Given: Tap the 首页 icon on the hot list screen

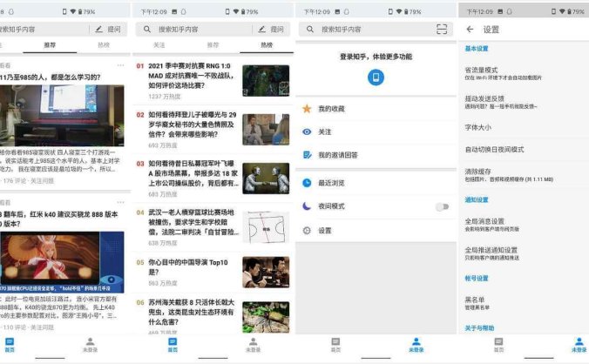Looking at the screenshot, I should tap(173, 341).
